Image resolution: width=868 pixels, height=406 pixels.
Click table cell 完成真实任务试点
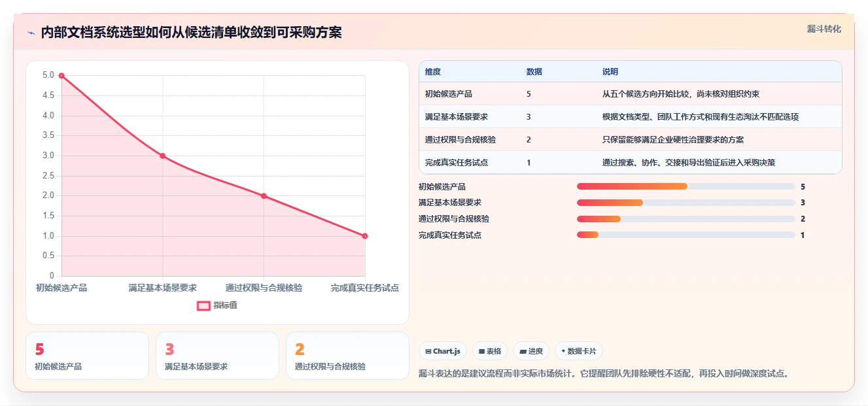[457, 163]
